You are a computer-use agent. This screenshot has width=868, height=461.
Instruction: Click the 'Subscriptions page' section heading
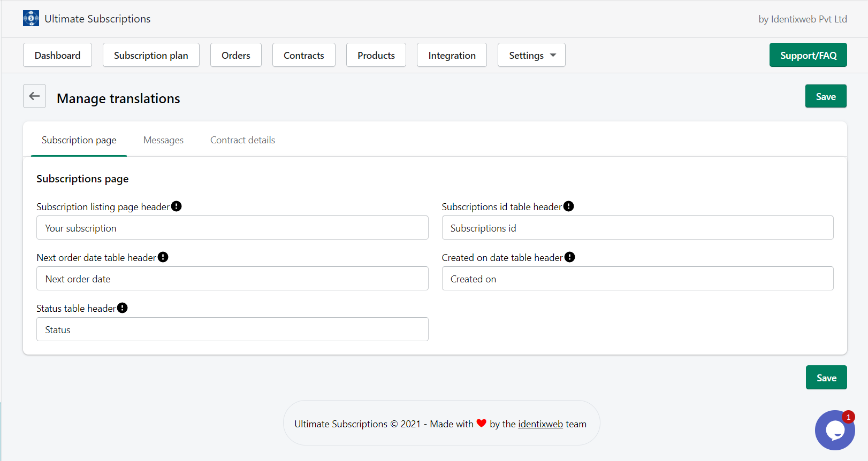pyautogui.click(x=82, y=179)
